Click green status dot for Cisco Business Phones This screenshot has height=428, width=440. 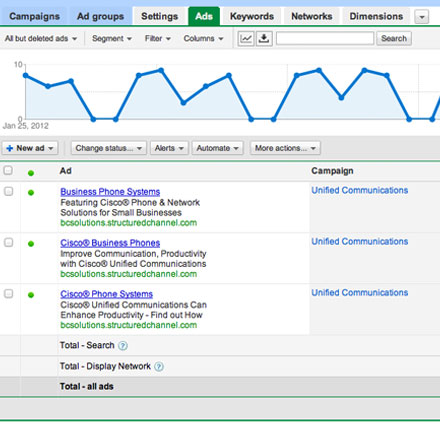(x=31, y=244)
